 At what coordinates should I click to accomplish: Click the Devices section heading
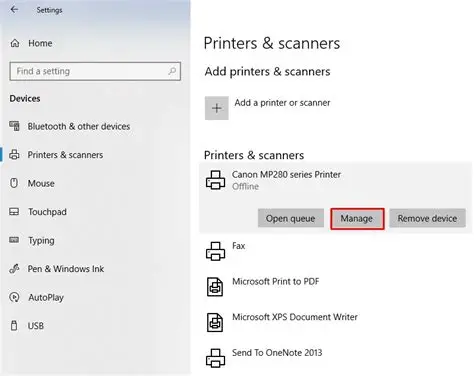[25, 99]
